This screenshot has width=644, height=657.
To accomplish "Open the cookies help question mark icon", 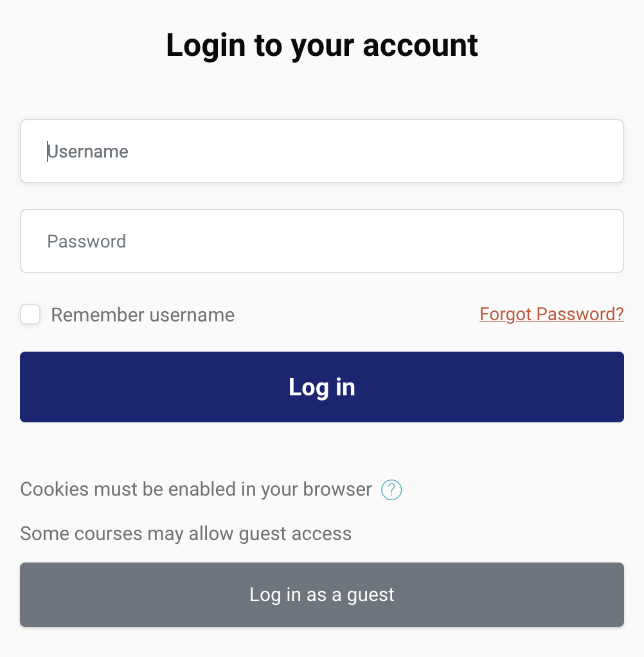I will tap(391, 490).
